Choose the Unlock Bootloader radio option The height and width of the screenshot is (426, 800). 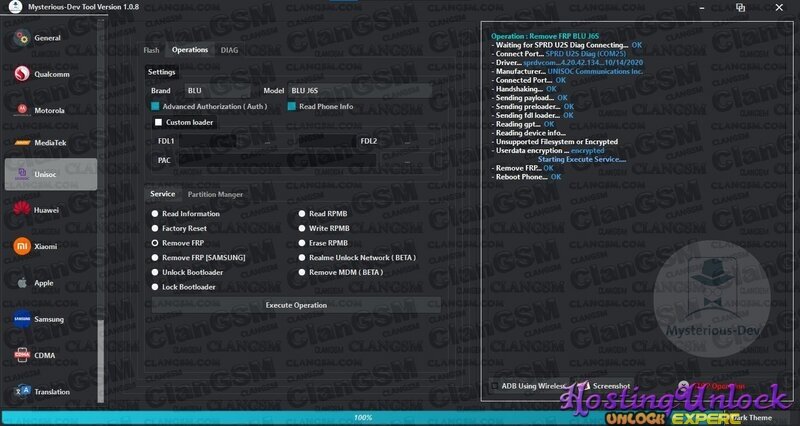tap(154, 272)
